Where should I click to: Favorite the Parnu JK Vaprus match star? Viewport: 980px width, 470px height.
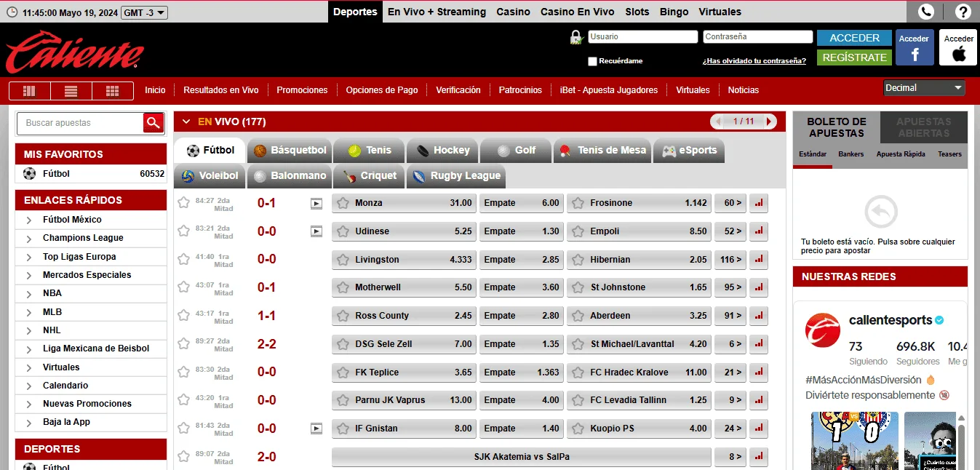[x=183, y=400]
